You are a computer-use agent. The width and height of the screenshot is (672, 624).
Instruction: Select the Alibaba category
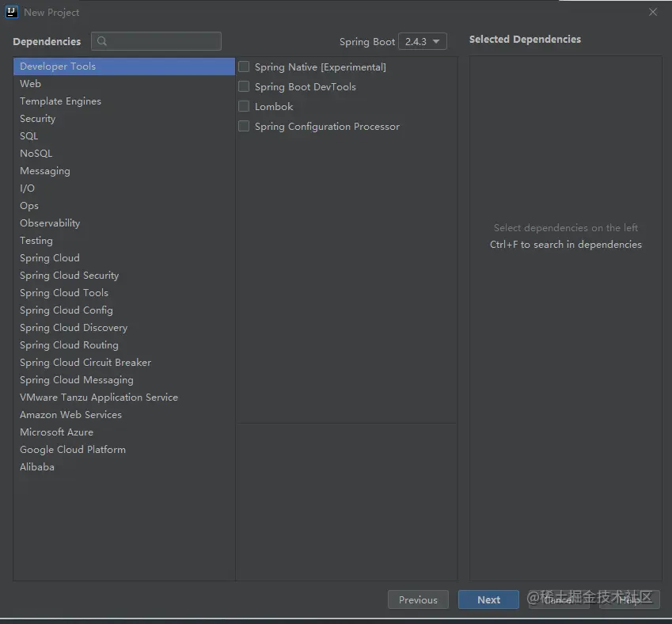123,467
